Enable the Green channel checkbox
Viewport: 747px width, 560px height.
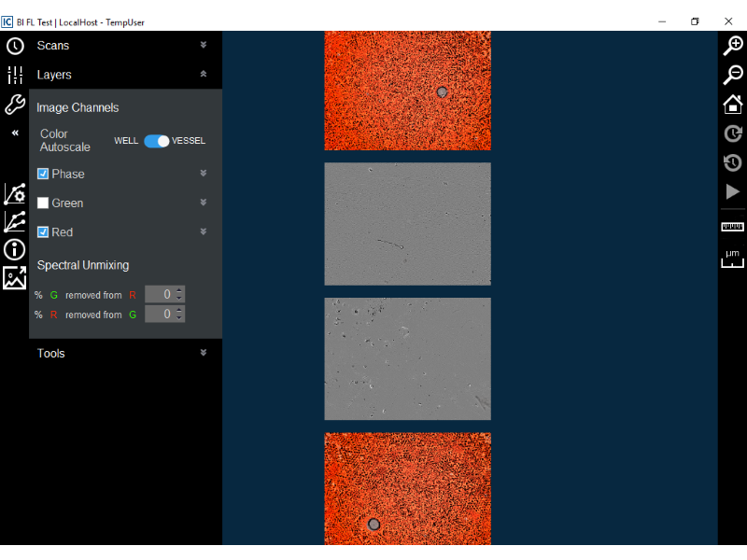43,203
